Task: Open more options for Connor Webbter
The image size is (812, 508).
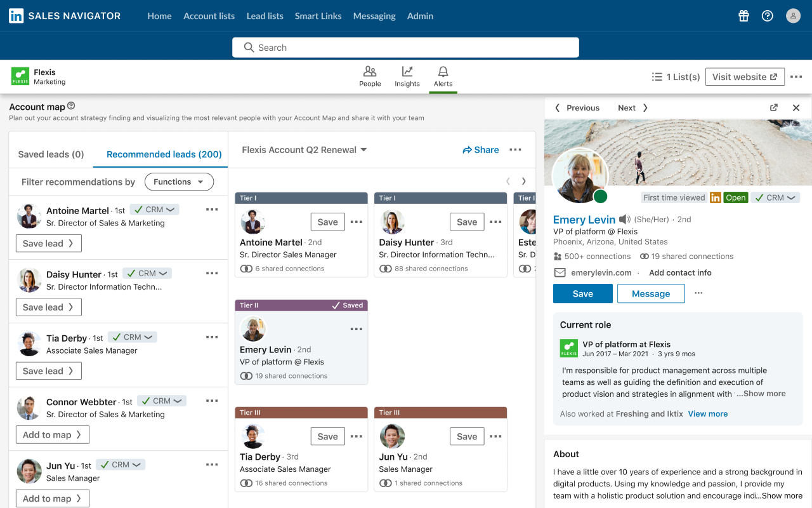Action: pos(212,401)
